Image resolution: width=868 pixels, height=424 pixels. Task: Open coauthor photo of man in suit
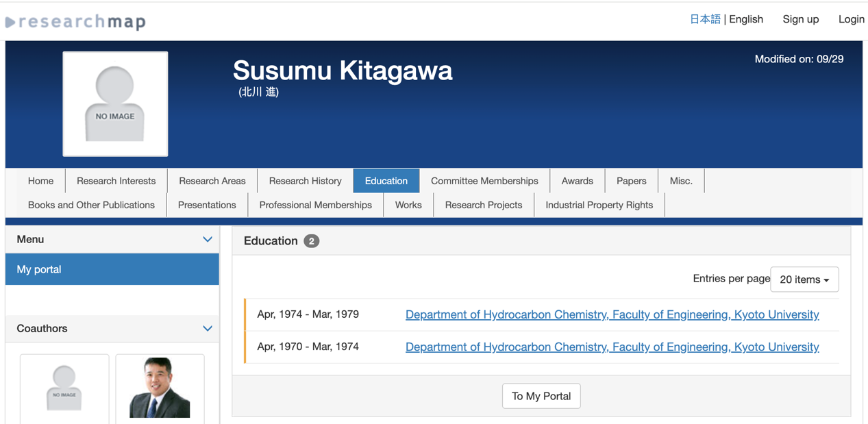click(x=160, y=387)
